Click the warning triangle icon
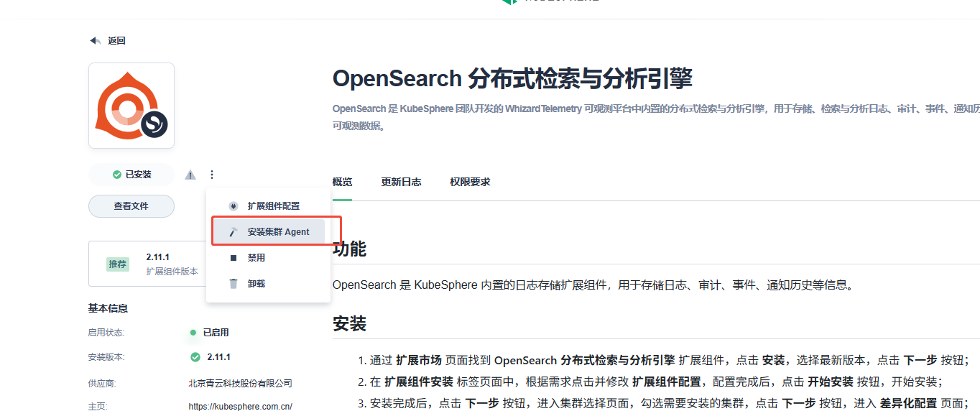Image resolution: width=980 pixels, height=411 pixels. click(x=190, y=175)
